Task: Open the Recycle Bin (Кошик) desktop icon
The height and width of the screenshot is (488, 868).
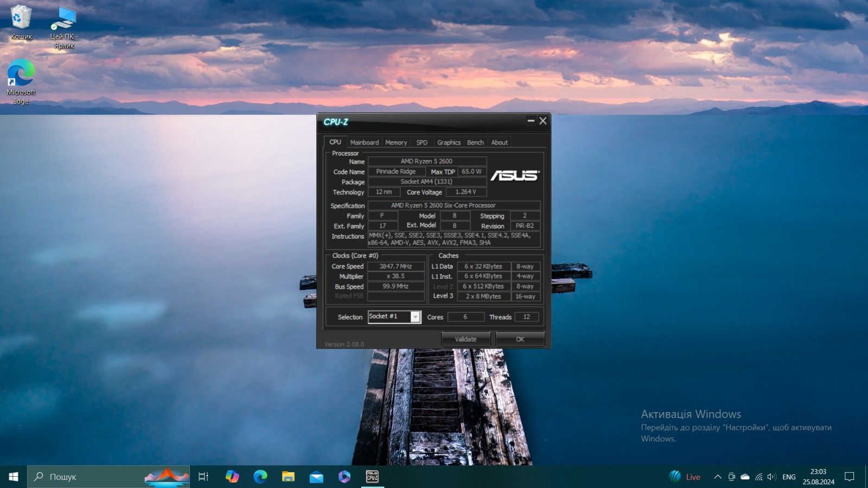Action: (21, 23)
